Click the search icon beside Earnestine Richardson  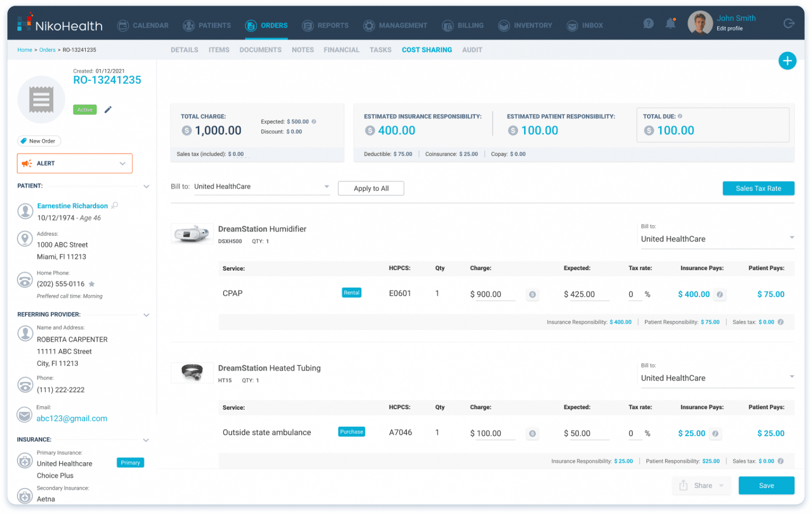[115, 205]
